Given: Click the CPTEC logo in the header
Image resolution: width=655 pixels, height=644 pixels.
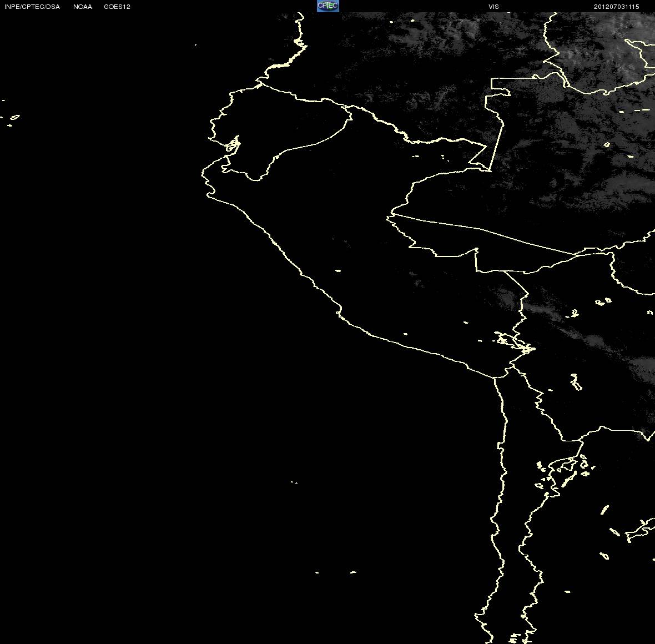Looking at the screenshot, I should pos(328,6).
